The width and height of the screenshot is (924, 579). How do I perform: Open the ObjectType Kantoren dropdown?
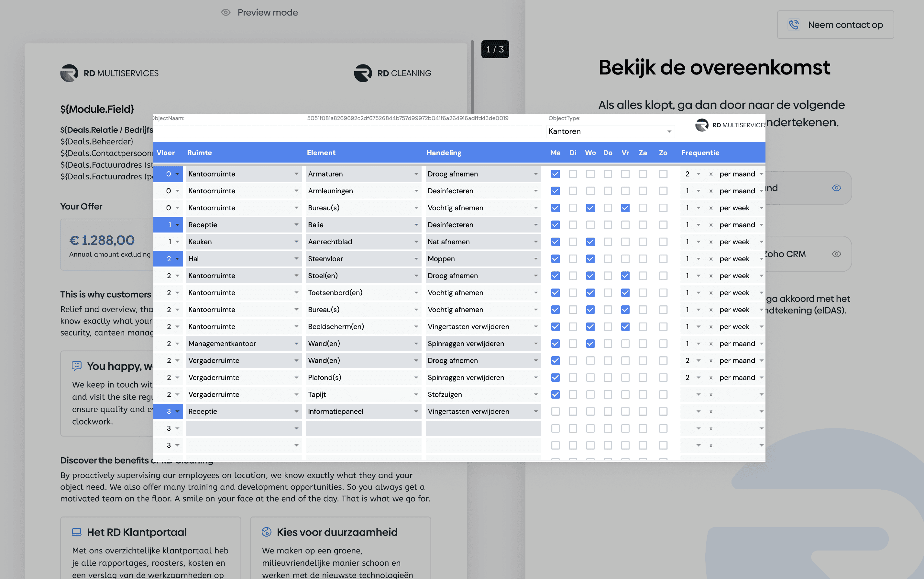pos(610,131)
